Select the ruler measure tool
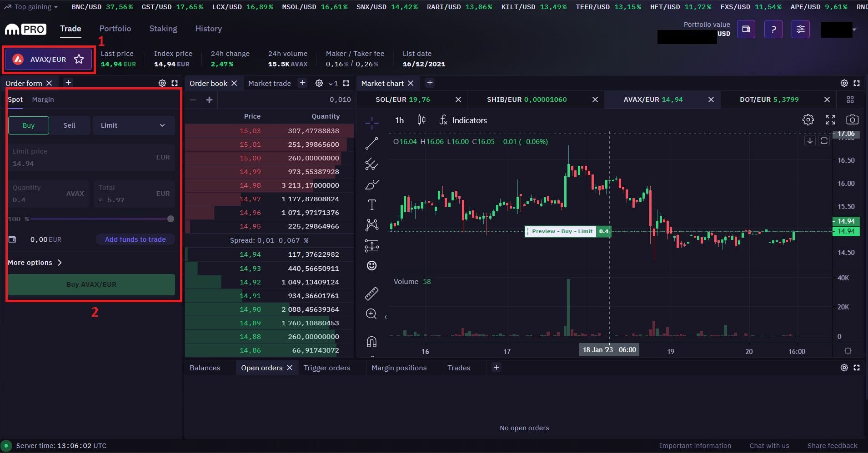 click(371, 294)
